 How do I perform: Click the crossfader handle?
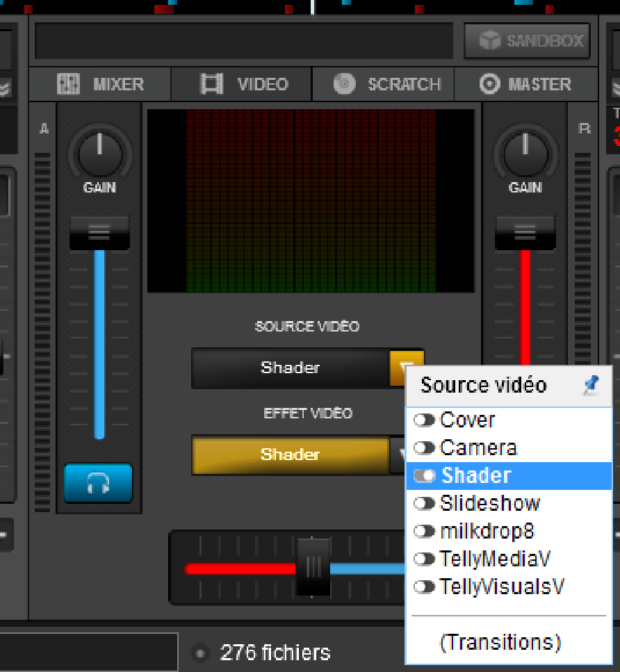[313, 568]
